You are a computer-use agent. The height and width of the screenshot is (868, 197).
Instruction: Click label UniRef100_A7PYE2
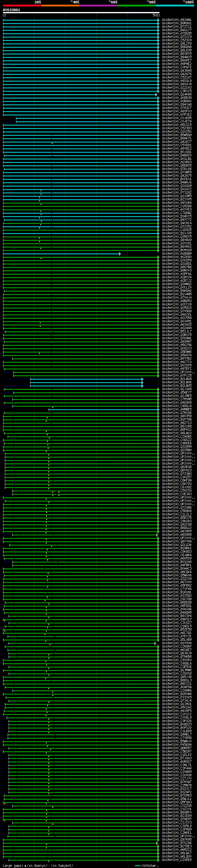pyautogui.click(x=176, y=115)
